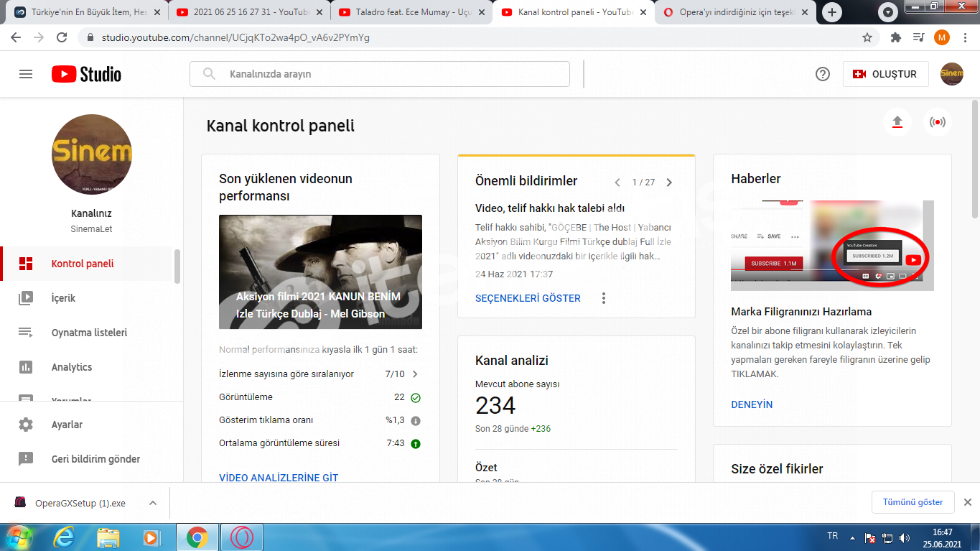The image size is (980, 551).
Task: Click the upload video arrow icon
Action: pos(897,122)
